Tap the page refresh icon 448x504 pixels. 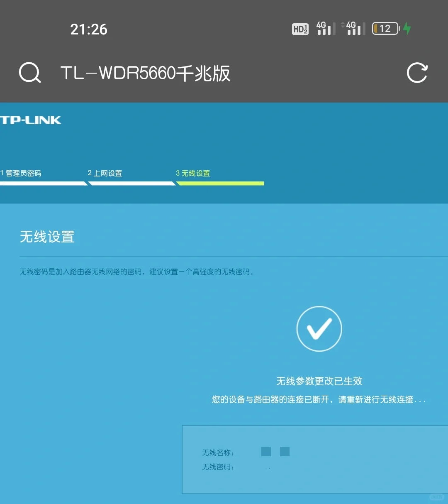coord(417,73)
